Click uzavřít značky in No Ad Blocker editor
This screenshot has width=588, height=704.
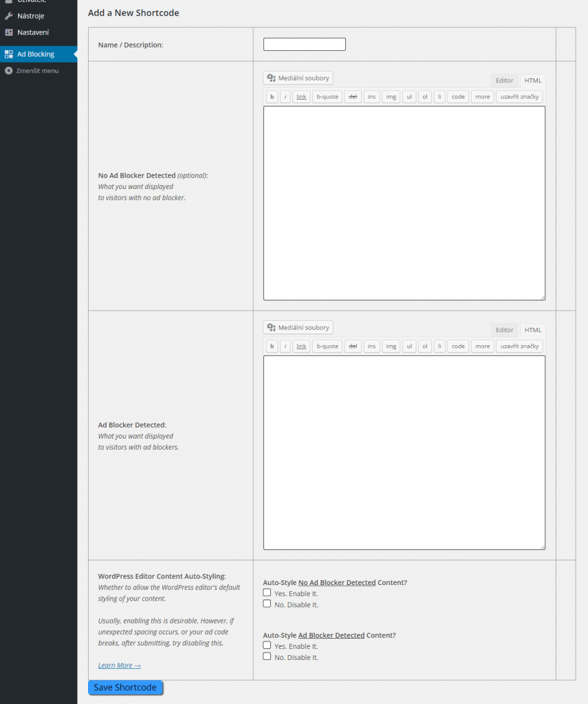tap(519, 96)
